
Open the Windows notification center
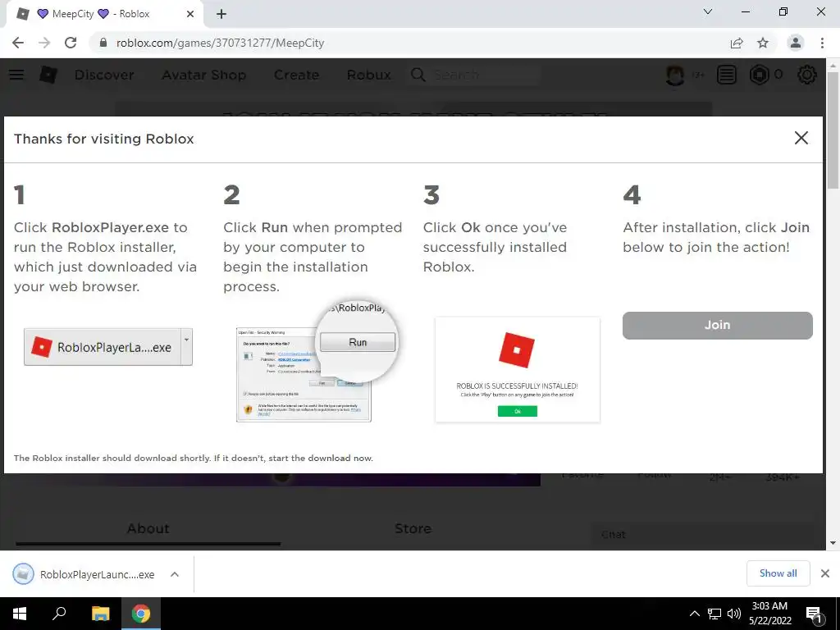click(815, 614)
